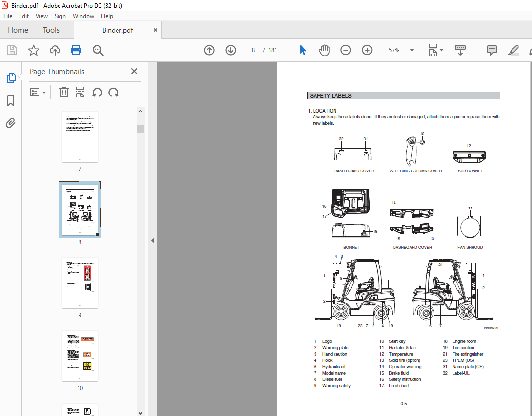Collapse the navigation pane arrow

(x=153, y=240)
